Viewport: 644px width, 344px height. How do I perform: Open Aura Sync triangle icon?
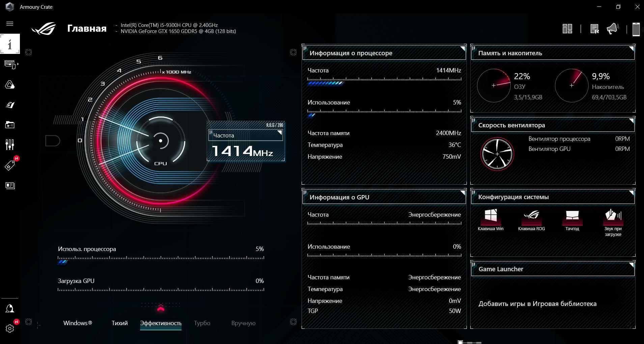[x=10, y=85]
